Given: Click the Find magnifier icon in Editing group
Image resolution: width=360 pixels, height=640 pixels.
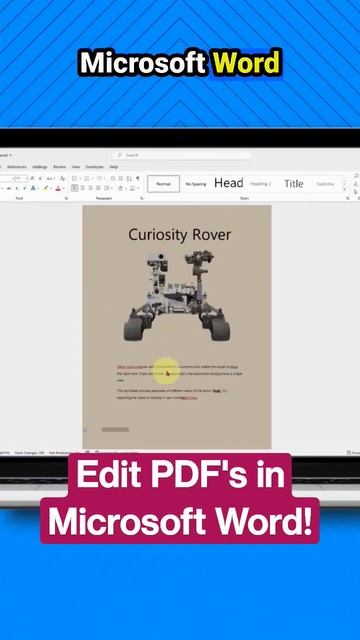Looking at the screenshot, I should 356,176.
